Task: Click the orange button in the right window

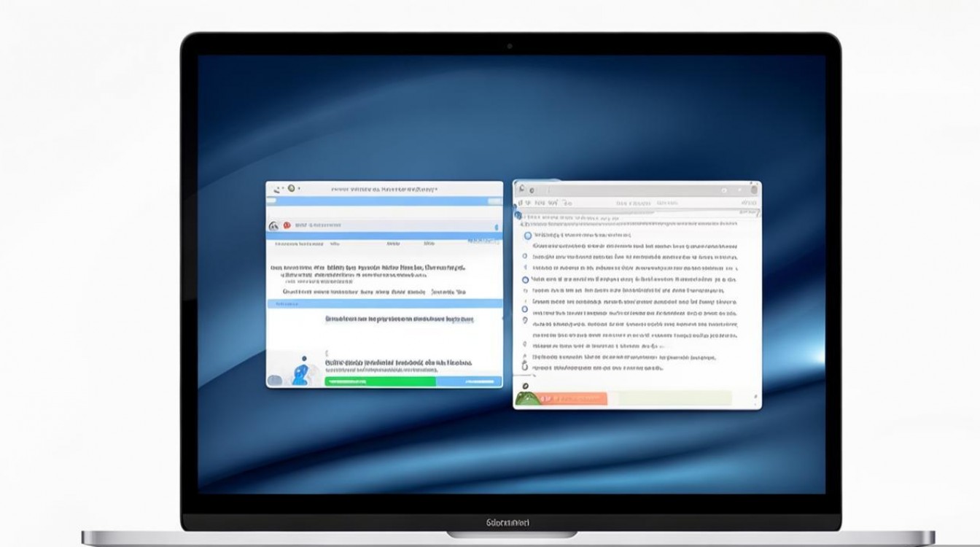Action: pyautogui.click(x=572, y=398)
